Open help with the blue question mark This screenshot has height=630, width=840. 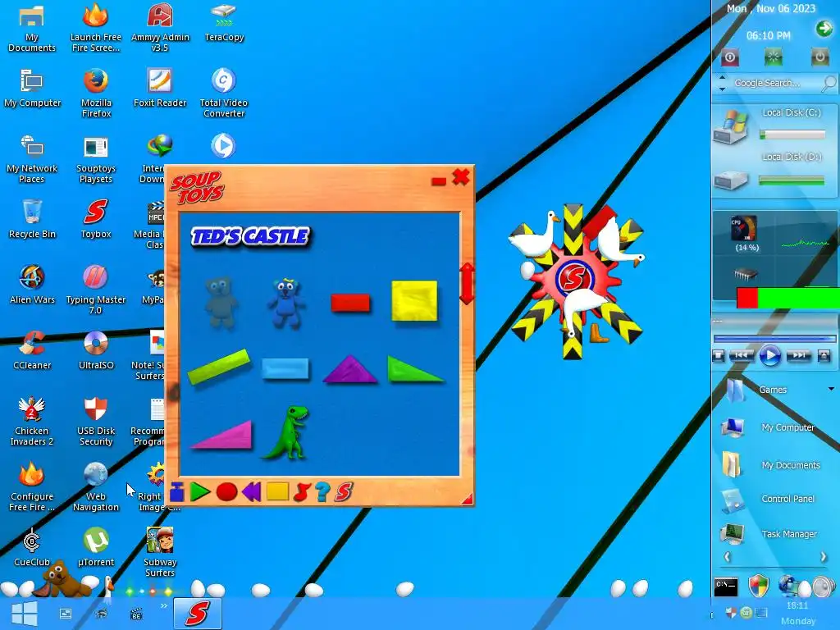322,492
